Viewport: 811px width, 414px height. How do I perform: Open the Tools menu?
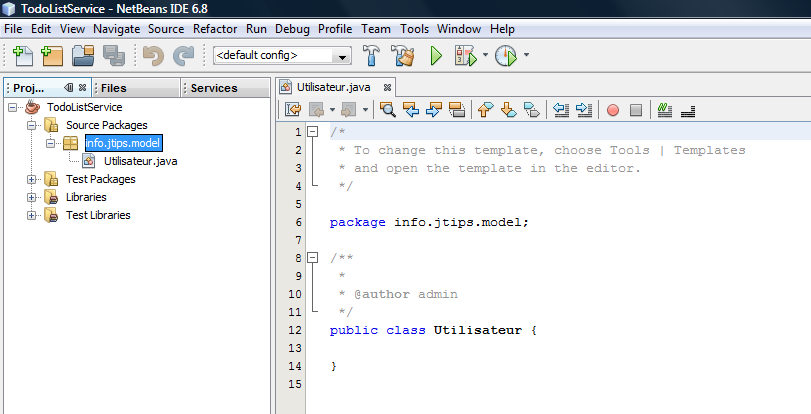[x=414, y=29]
